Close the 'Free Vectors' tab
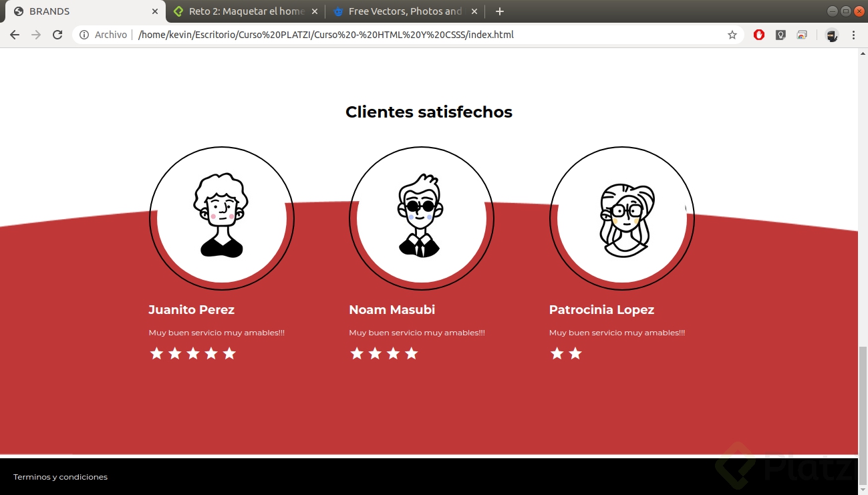868x495 pixels. [474, 11]
